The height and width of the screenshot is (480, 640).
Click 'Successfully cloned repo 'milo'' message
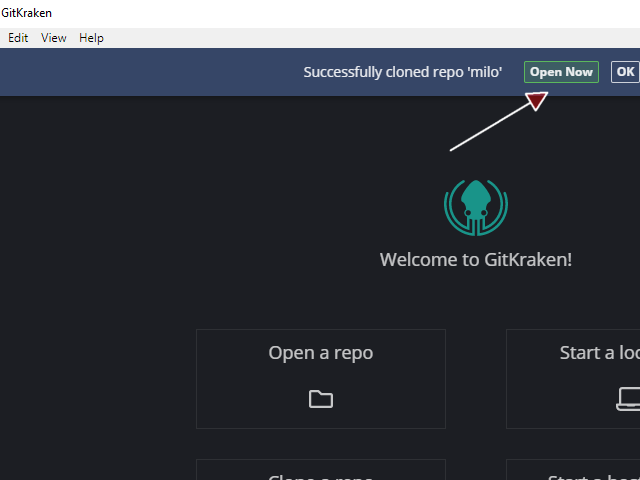pyautogui.click(x=402, y=72)
